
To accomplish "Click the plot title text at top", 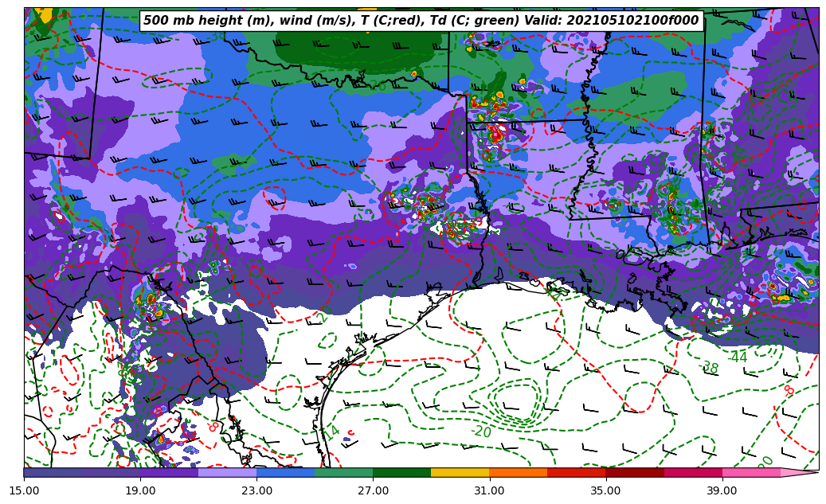I will (421, 21).
